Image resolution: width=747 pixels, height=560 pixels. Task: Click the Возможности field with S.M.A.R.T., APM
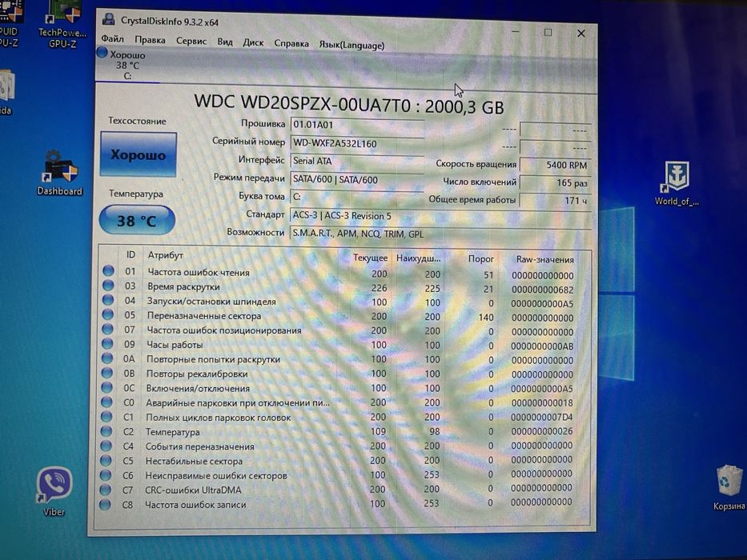440,234
